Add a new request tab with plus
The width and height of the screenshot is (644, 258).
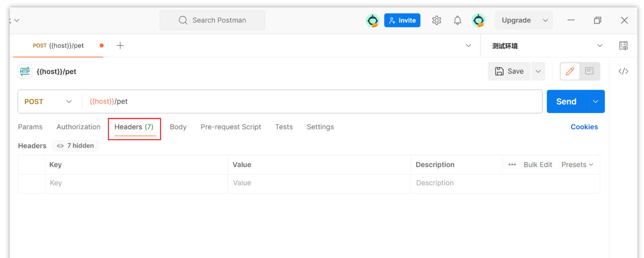(120, 45)
